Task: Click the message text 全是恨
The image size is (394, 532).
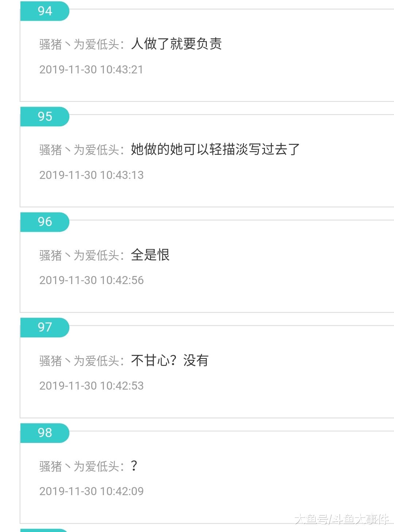Action: [150, 255]
